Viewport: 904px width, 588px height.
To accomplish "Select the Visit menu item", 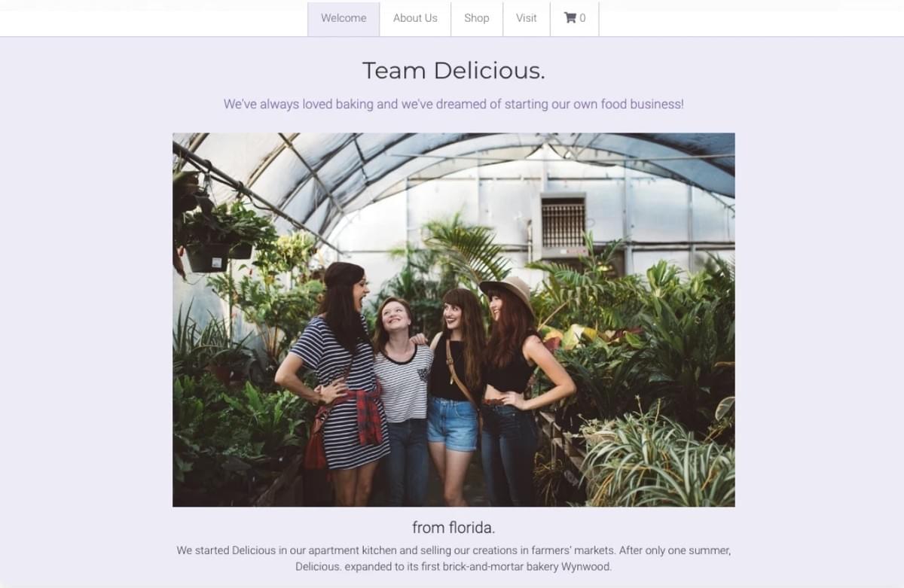I will 527,19.
